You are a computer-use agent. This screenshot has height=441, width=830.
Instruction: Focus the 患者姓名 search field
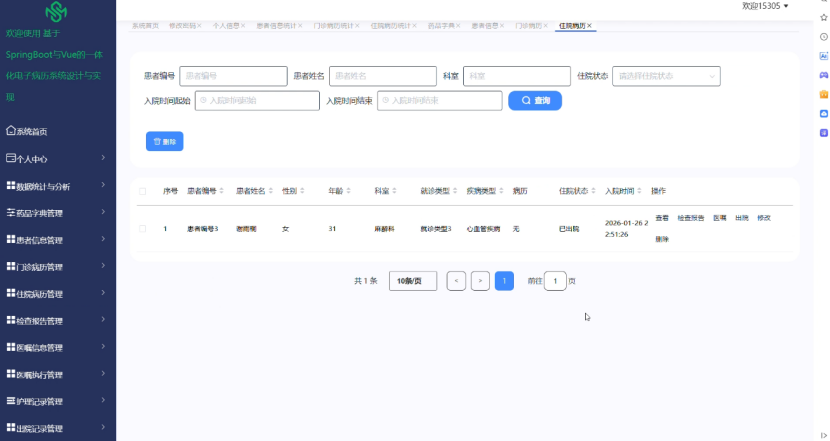point(383,76)
